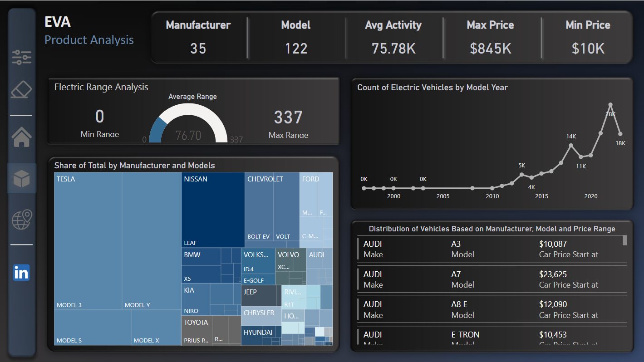The width and height of the screenshot is (644, 362).
Task: Select the Chrysler treemap tile
Action: pos(261,316)
